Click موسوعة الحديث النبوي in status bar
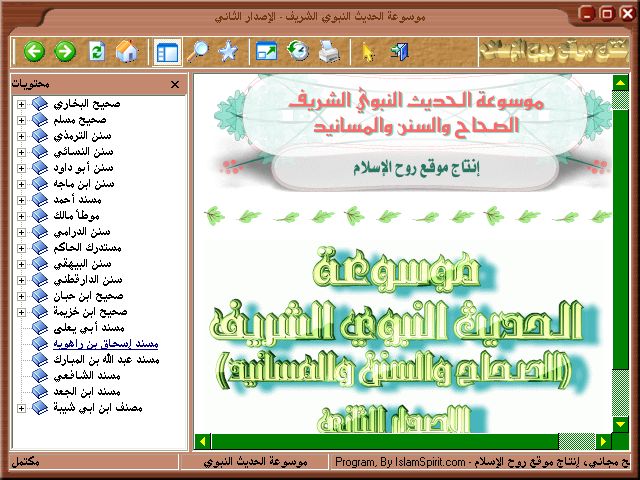 tap(256, 462)
